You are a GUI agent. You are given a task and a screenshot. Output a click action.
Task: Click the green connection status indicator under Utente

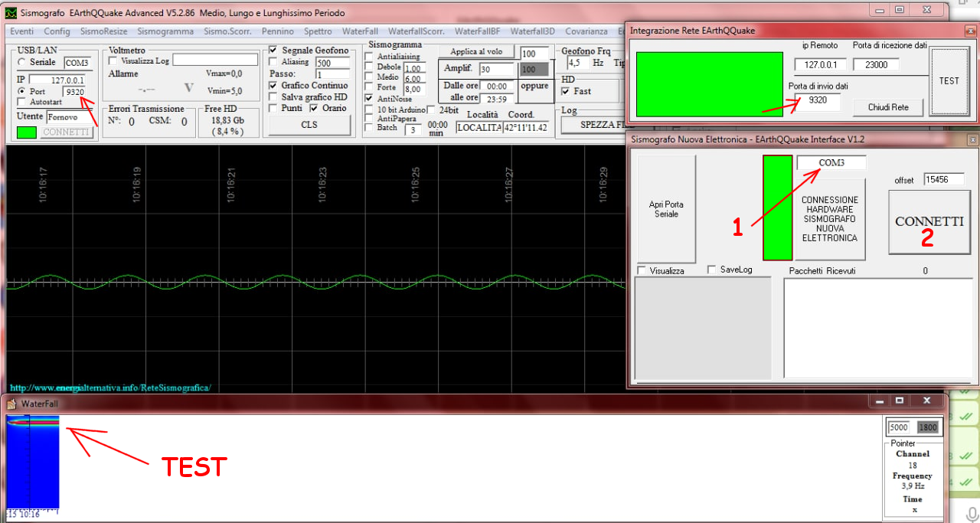pyautogui.click(x=26, y=132)
